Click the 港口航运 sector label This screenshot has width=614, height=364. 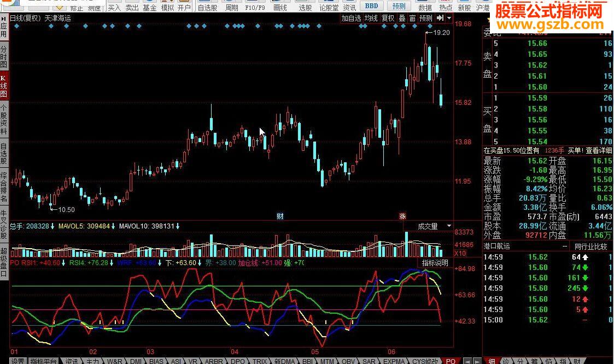[x=496, y=246]
